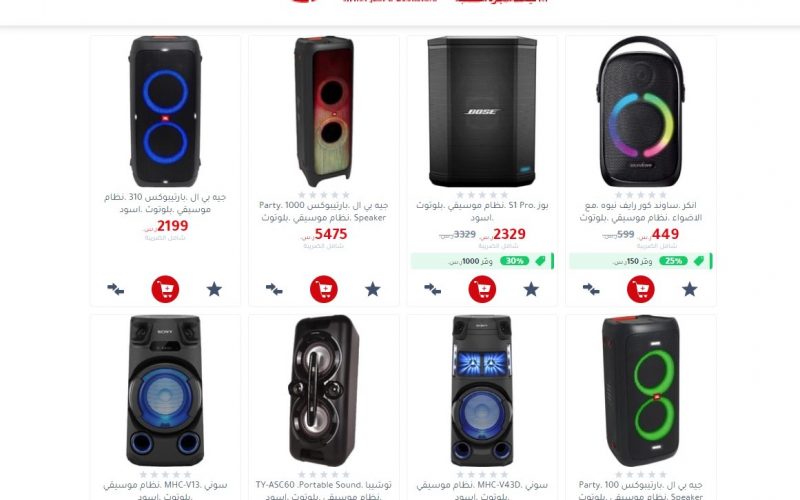Add Anker Soundcore Rave Neo to cart
800x500 pixels.
641,289
